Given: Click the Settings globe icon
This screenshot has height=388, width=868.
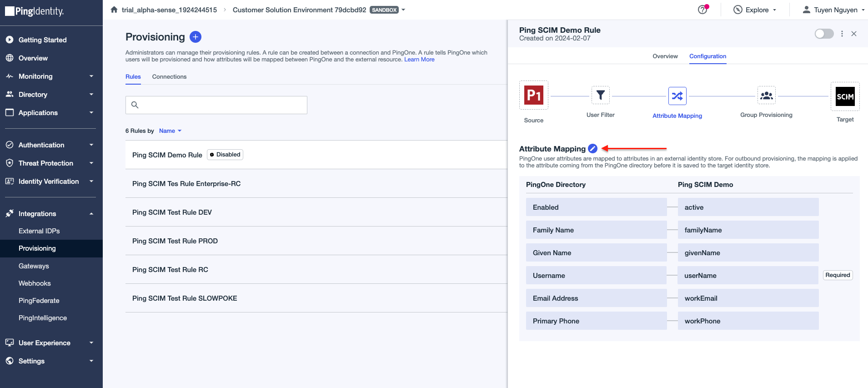Looking at the screenshot, I should click(x=10, y=361).
